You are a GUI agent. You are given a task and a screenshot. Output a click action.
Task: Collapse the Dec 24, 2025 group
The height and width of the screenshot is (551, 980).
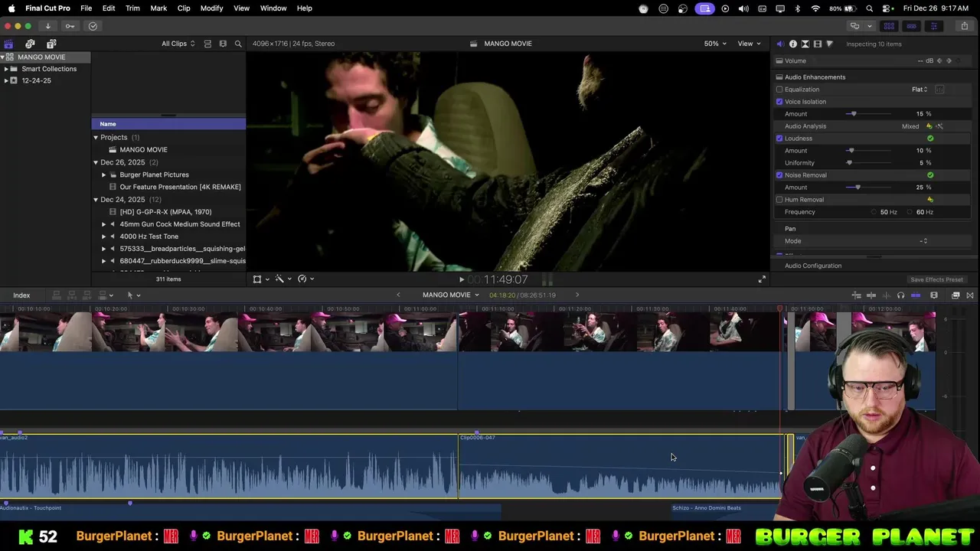(x=96, y=200)
